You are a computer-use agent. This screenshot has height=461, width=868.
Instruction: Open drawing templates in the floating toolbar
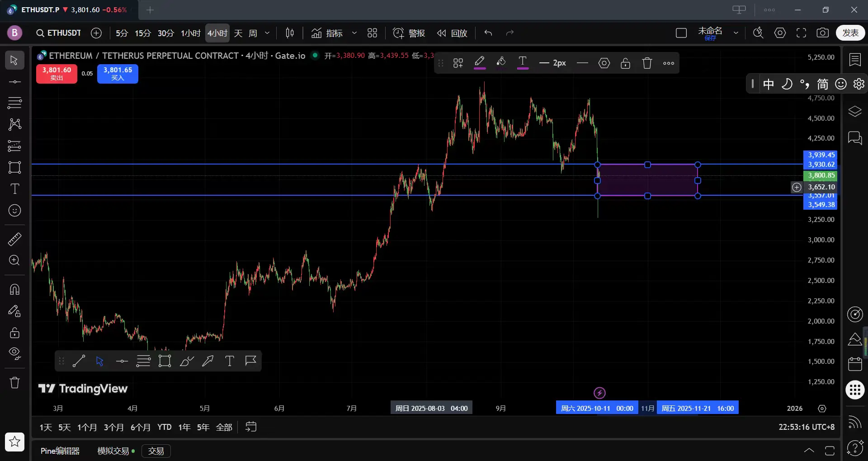[x=458, y=63]
